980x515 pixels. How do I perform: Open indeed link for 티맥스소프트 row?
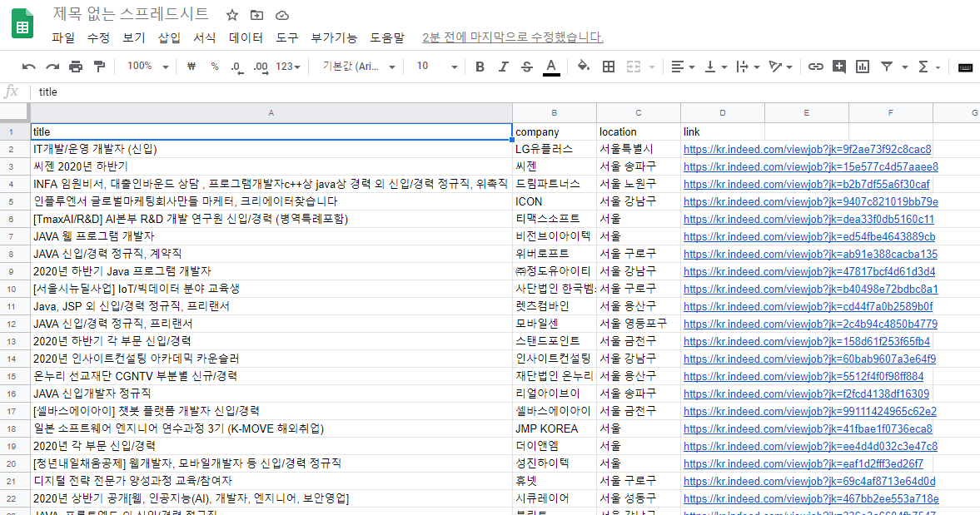tap(808, 219)
